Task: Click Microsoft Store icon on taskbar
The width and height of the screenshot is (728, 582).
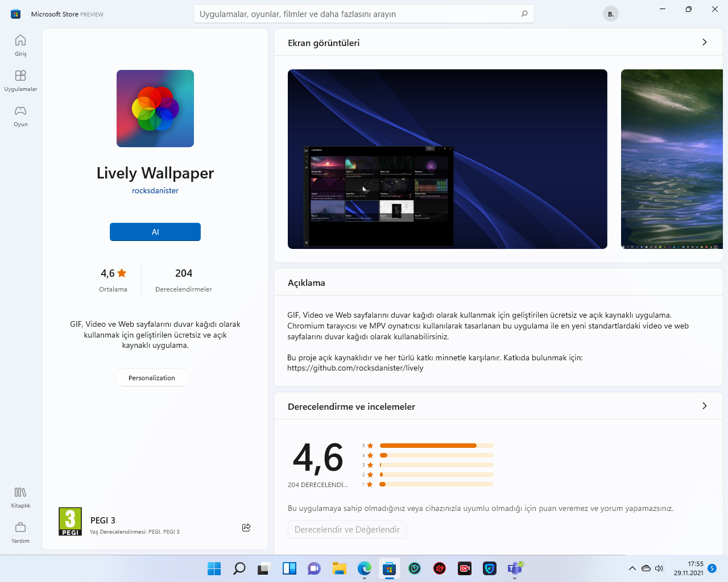Action: pyautogui.click(x=389, y=568)
